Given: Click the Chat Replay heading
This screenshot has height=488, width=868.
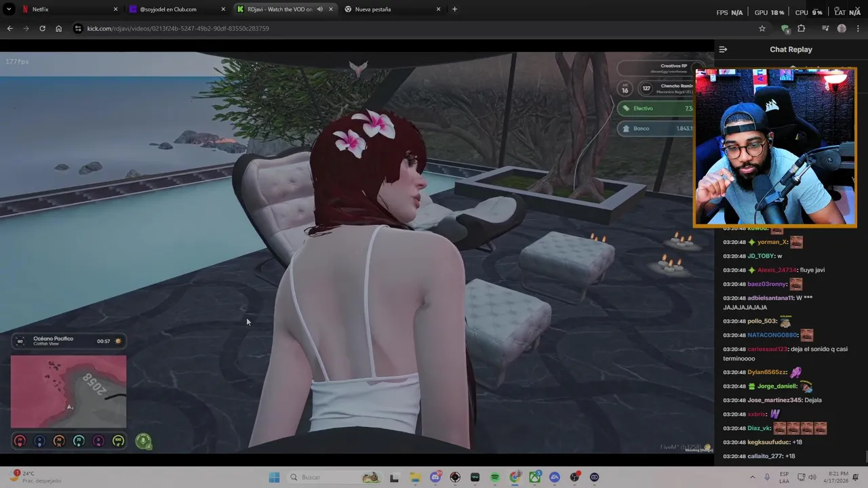Looking at the screenshot, I should 791,49.
